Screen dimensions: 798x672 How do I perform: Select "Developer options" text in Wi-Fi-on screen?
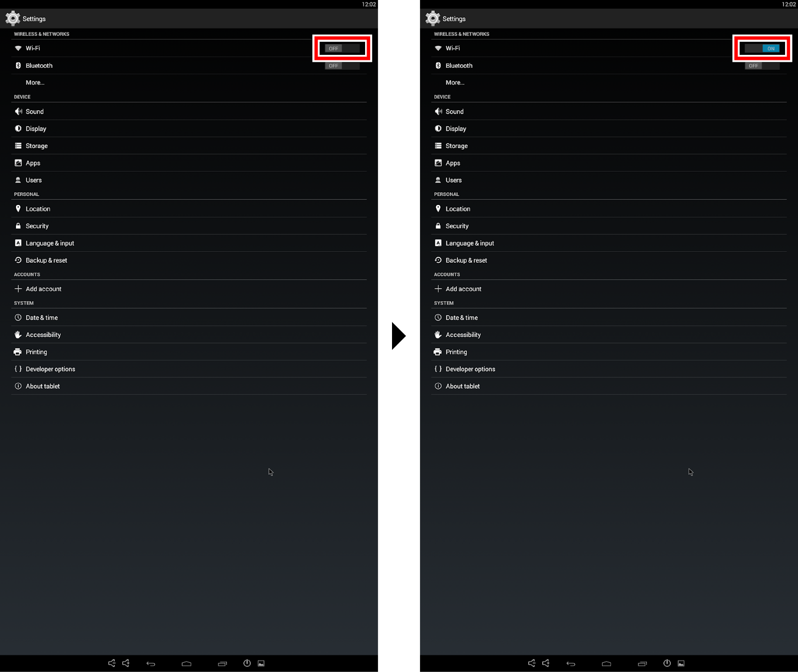point(470,369)
